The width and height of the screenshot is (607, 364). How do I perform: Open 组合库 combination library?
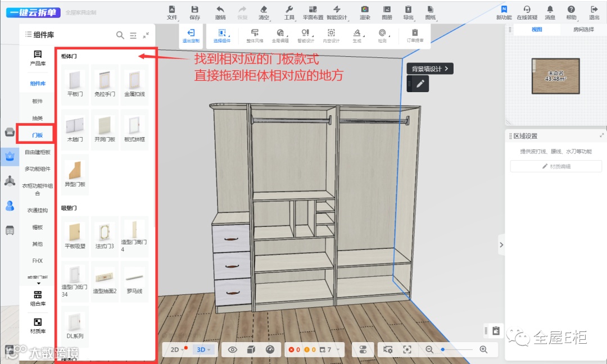point(38,298)
